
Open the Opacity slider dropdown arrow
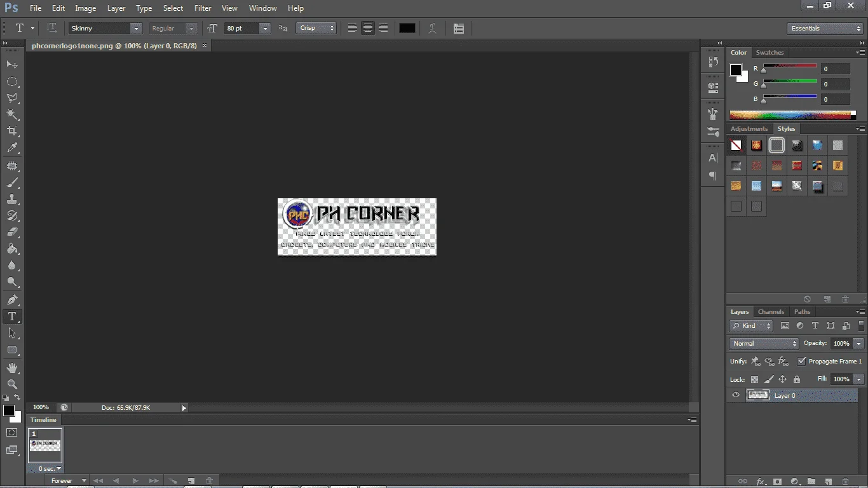858,343
